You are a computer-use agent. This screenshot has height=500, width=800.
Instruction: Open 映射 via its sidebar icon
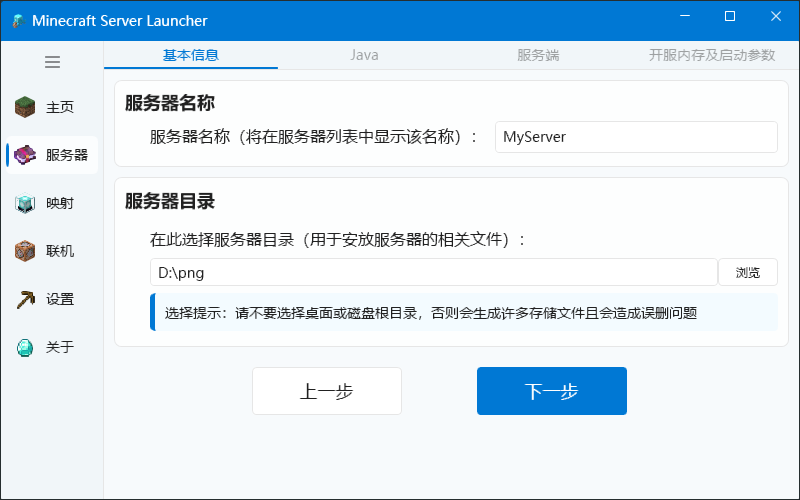click(x=25, y=203)
